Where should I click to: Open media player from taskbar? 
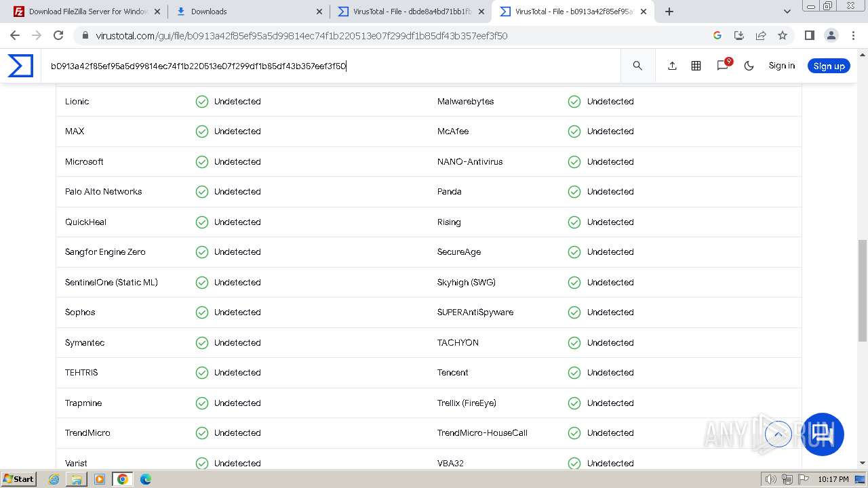(100, 479)
